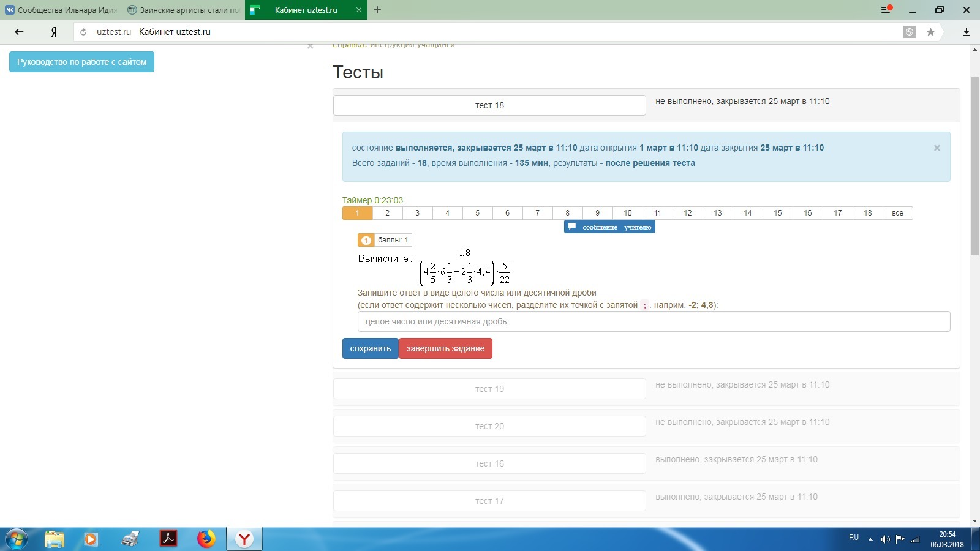980x551 pixels.
Task: Select question 13 in the task navigator
Action: click(717, 213)
